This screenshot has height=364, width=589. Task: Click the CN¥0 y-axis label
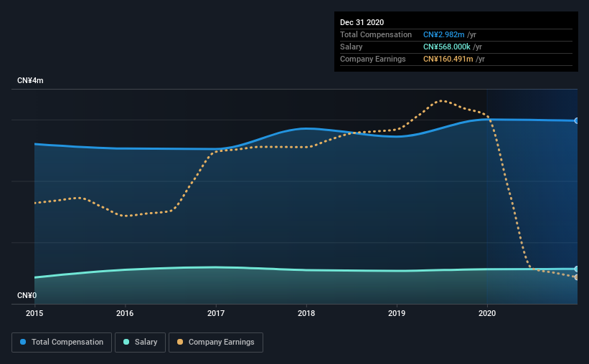(27, 296)
